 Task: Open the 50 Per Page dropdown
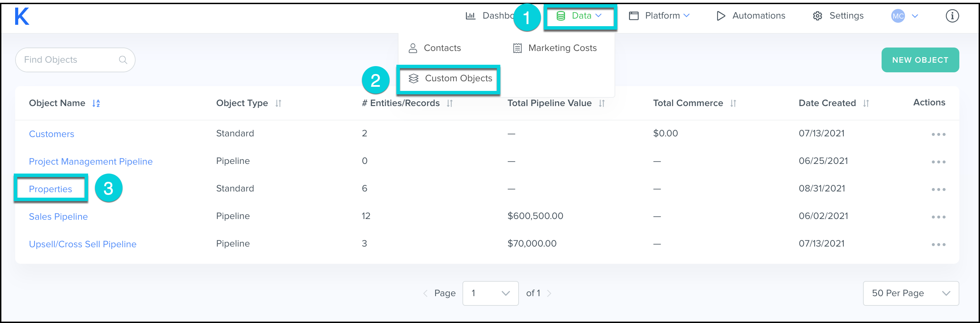click(910, 293)
